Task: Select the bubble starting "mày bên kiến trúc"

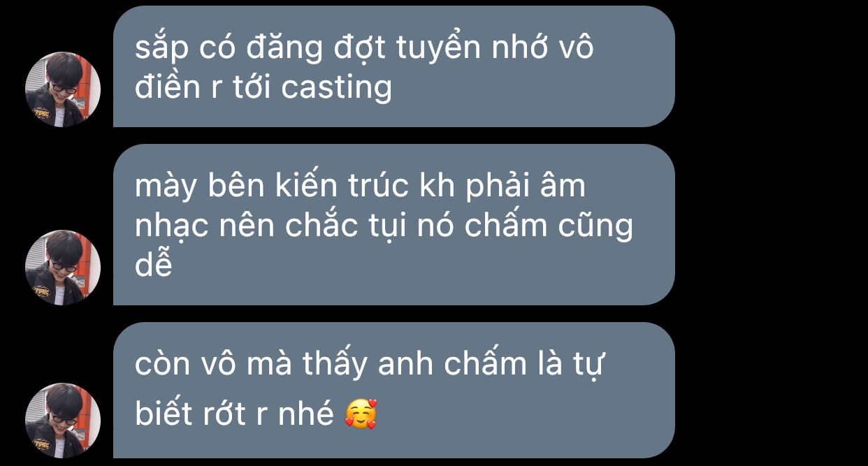Action: tap(394, 225)
